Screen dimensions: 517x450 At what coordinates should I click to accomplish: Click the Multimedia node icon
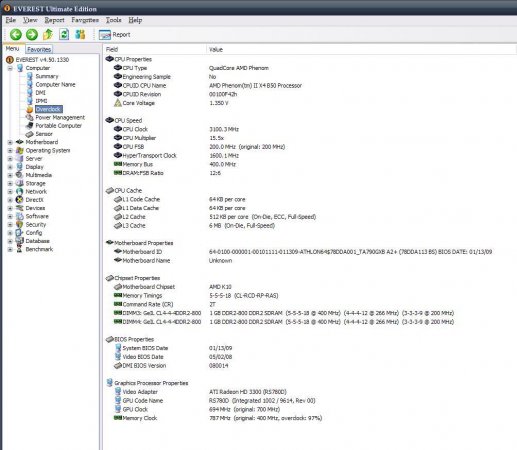[20, 175]
